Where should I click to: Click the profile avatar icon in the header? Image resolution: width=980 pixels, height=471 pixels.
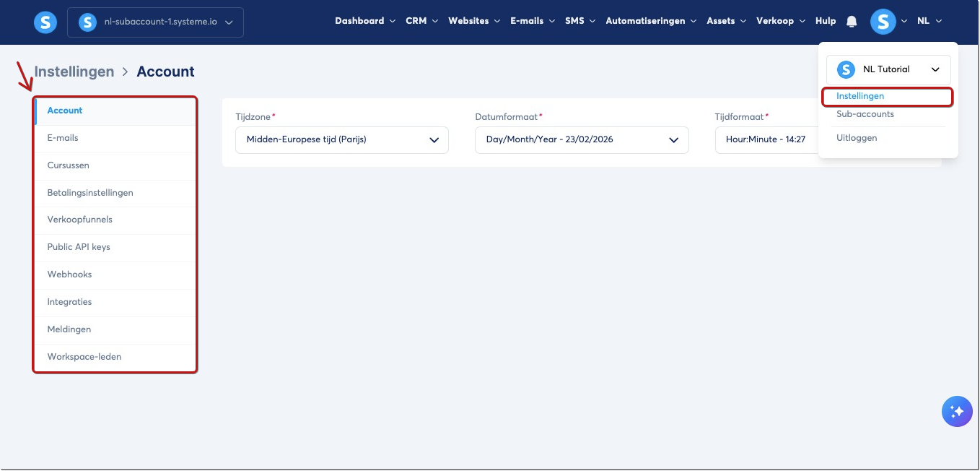[x=883, y=22]
